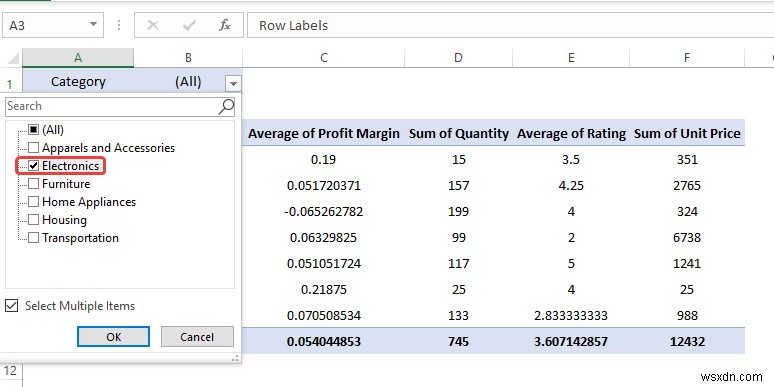The image size is (774, 387).
Task: Toggle Select Multiple Items checkbox
Action: 11,306
